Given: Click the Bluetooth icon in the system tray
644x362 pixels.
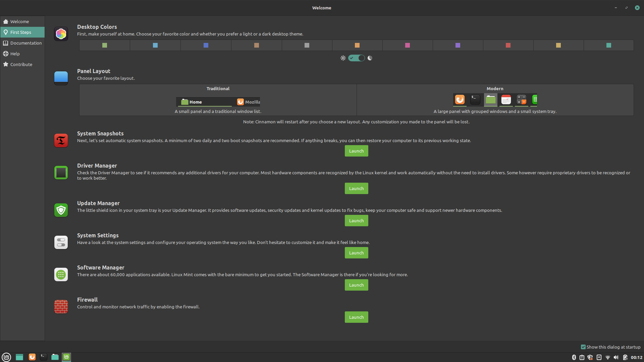Looking at the screenshot, I should (574, 357).
